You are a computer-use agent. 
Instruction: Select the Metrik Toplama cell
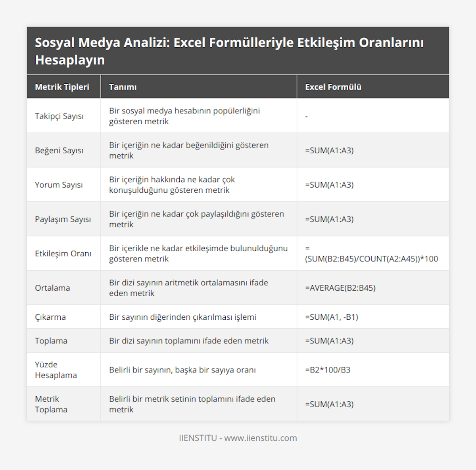pyautogui.click(x=51, y=404)
